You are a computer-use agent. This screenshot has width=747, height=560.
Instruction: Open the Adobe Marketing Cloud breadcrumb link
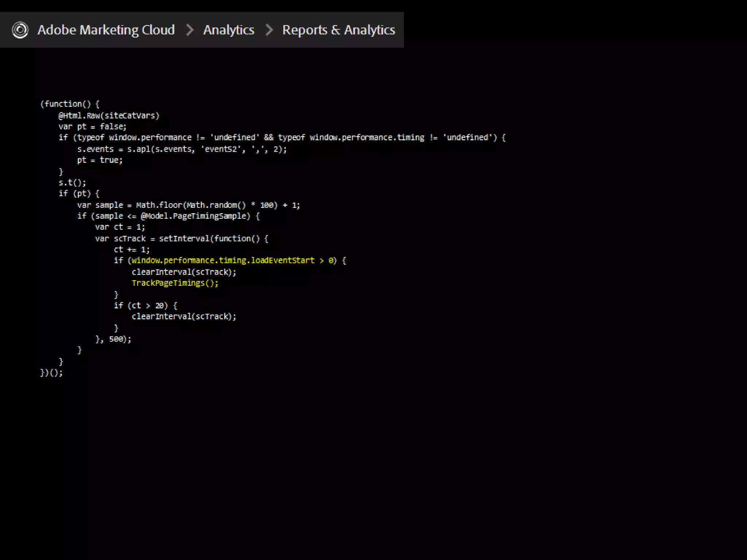pos(106,30)
